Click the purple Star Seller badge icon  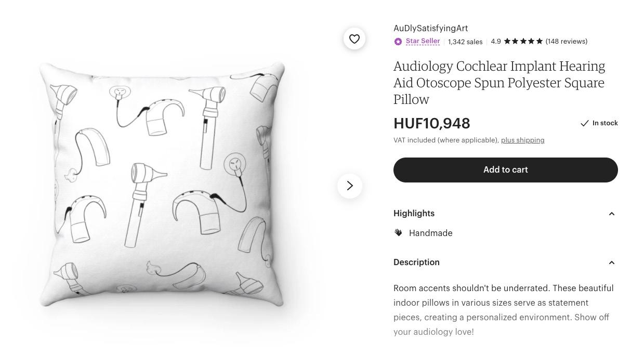pos(398,42)
